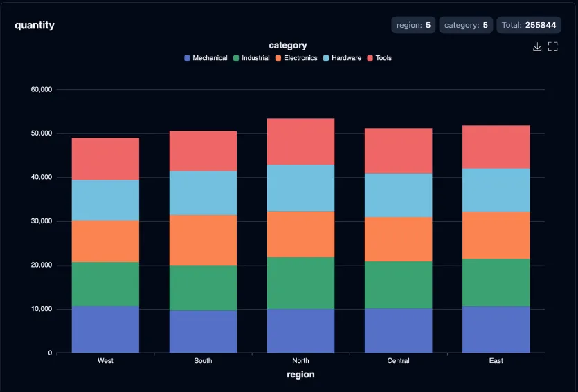
Task: Click the download chart icon
Action: click(x=537, y=47)
